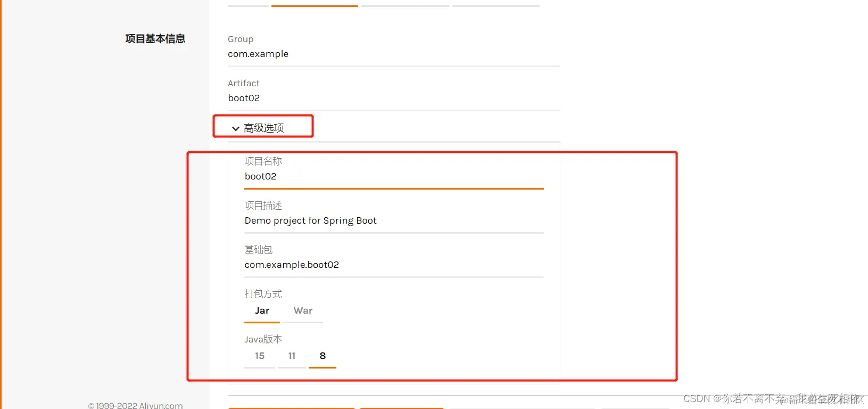
Task: Focus the 基础包 field com.example.boot02
Action: [x=394, y=265]
